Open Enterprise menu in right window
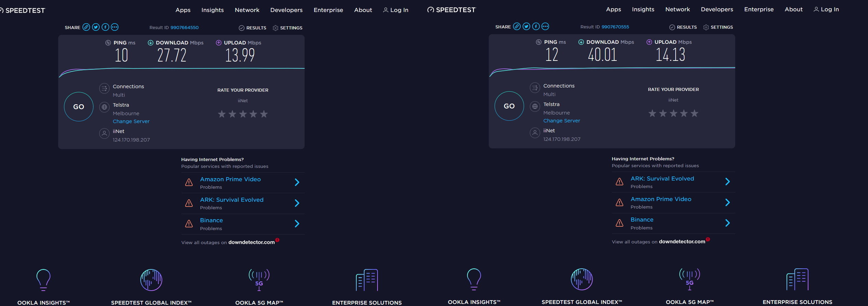 tap(759, 10)
